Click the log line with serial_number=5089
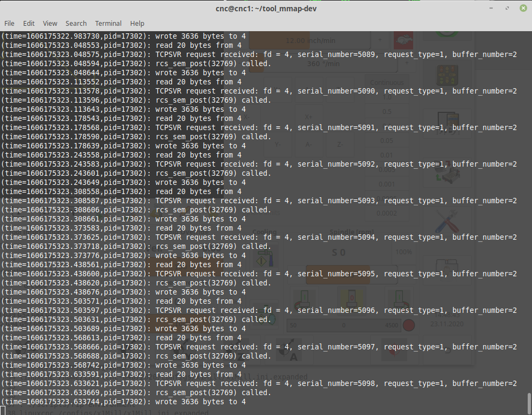 point(258,54)
